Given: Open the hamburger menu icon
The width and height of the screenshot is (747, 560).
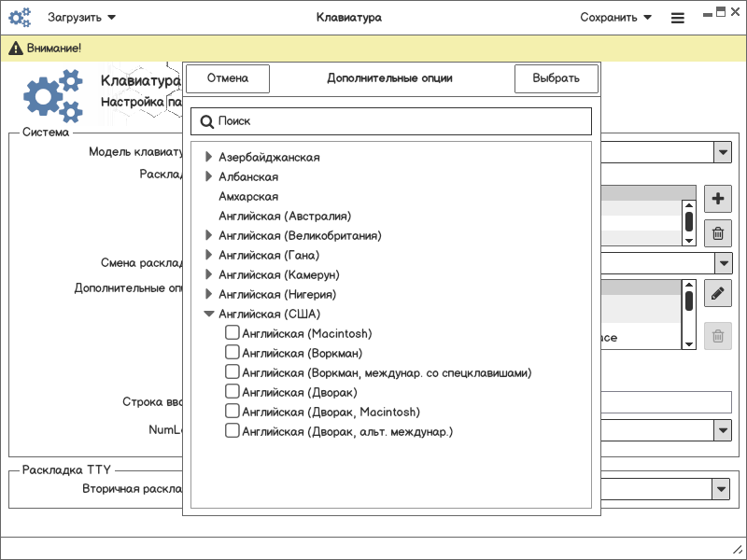Looking at the screenshot, I should [678, 18].
